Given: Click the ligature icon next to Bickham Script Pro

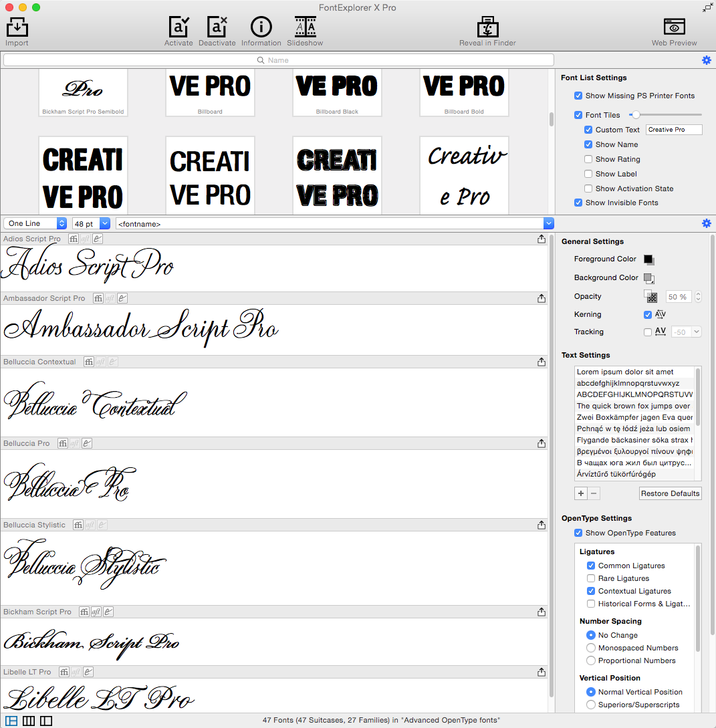Looking at the screenshot, I should click(84, 612).
